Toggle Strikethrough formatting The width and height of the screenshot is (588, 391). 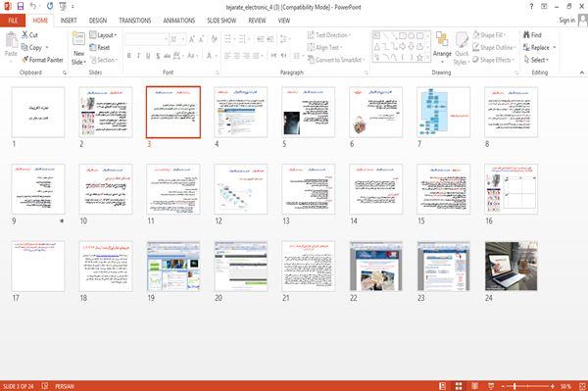168,56
